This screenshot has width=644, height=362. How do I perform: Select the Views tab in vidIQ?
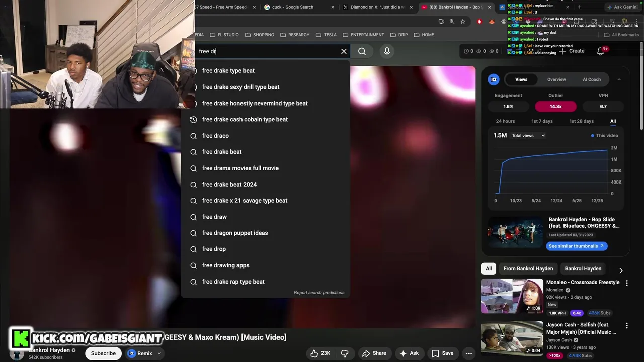point(521,79)
